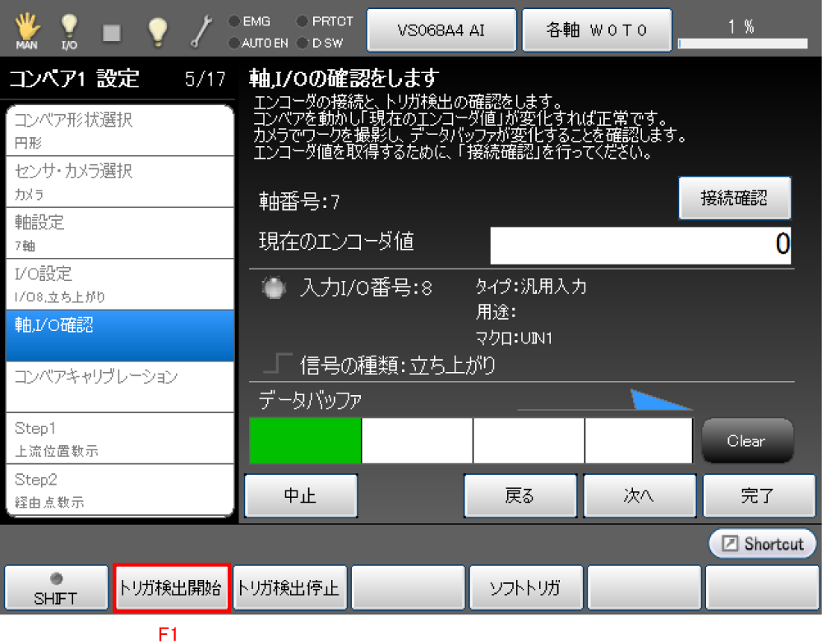This screenshot has width=822, height=644.
Task: Click the large lightbulb status icon
Action: pyautogui.click(x=157, y=30)
